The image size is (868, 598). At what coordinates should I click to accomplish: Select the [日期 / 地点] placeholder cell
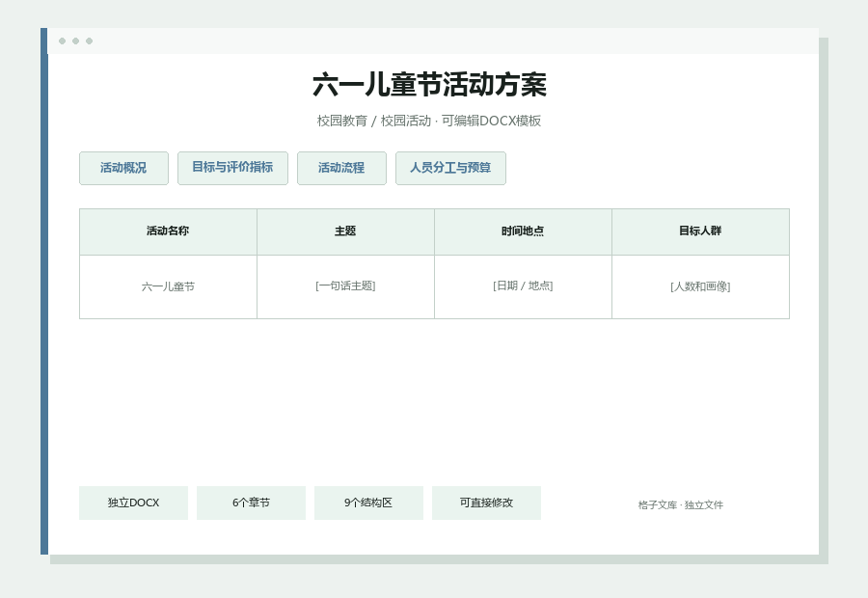523,286
